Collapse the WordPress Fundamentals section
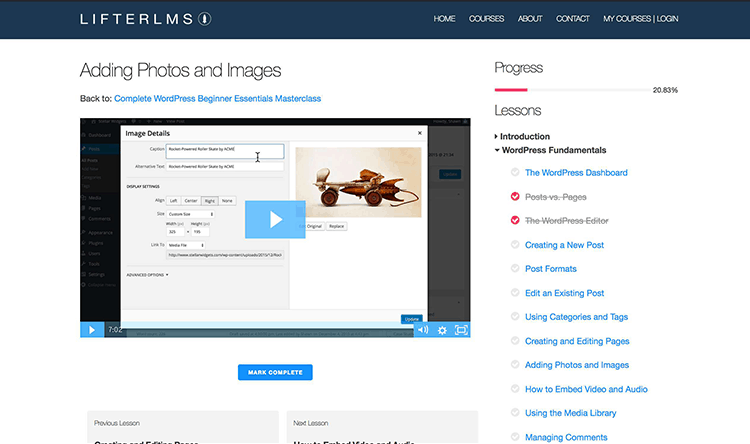The height and width of the screenshot is (444, 750). (x=550, y=150)
